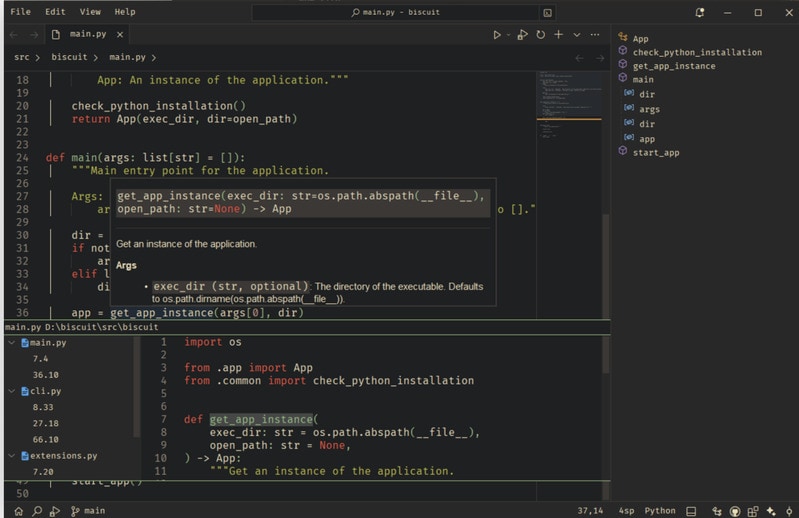Collapse the extensions.py references group
Screen dimensions: 799x518
click(x=12, y=456)
